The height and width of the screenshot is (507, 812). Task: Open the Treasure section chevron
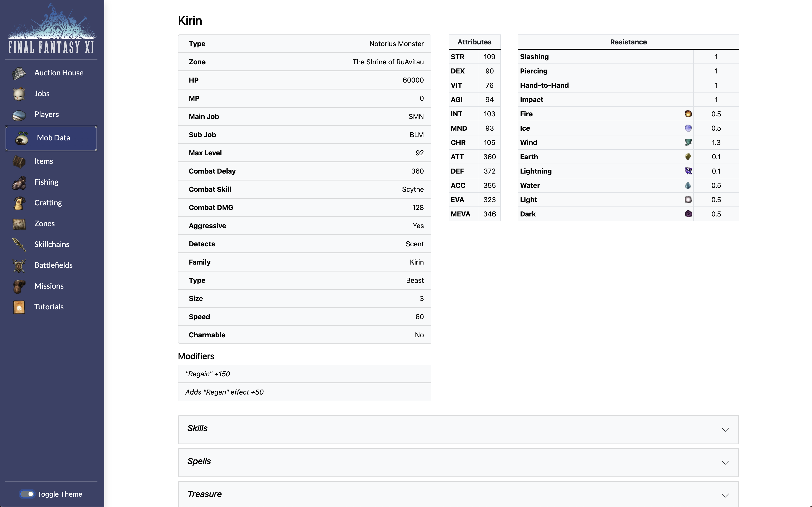725,495
